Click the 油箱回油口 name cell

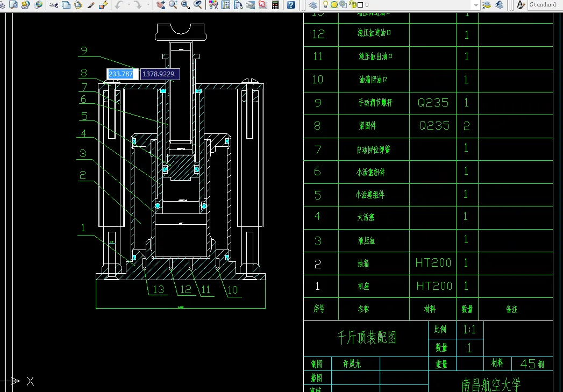(x=373, y=80)
